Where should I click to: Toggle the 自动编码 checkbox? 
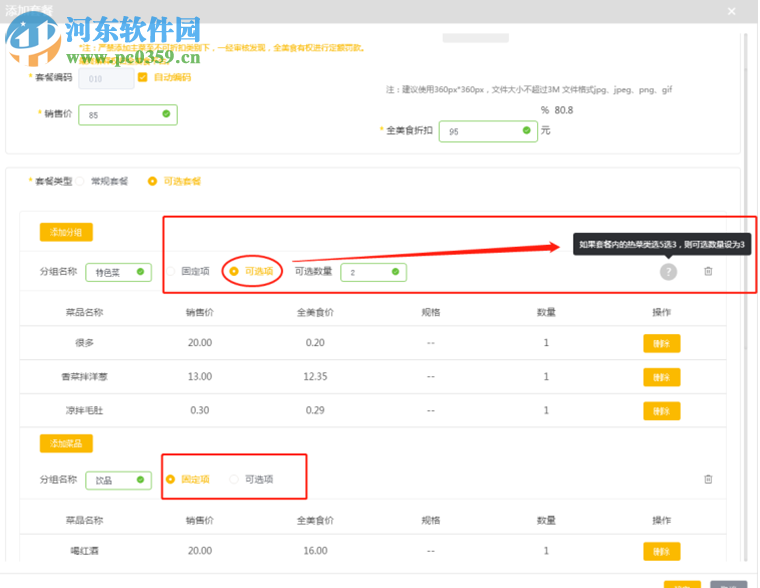pos(142,77)
